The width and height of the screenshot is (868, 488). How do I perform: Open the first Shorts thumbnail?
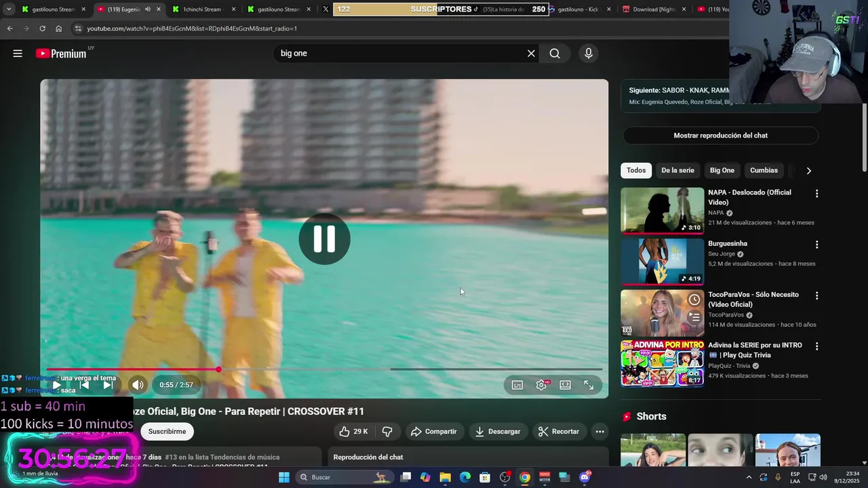[x=652, y=451]
